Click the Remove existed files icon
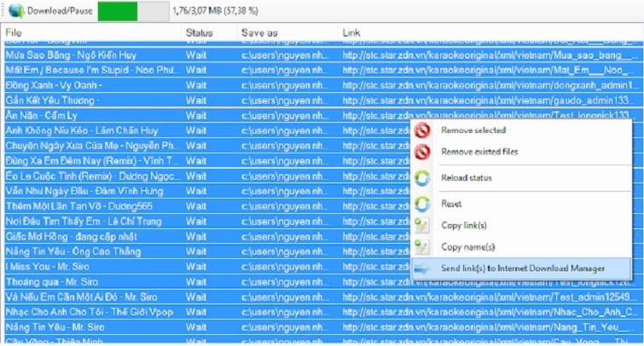The image size is (644, 346). (424, 153)
